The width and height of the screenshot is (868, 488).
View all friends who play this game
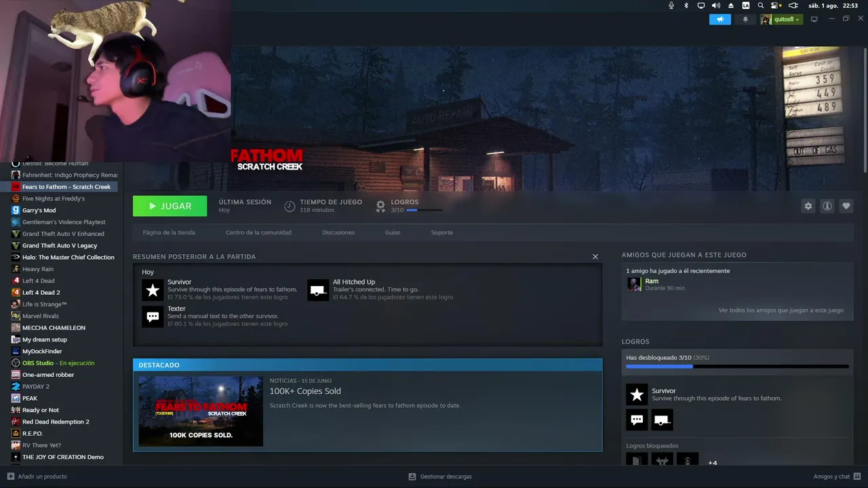coord(781,310)
